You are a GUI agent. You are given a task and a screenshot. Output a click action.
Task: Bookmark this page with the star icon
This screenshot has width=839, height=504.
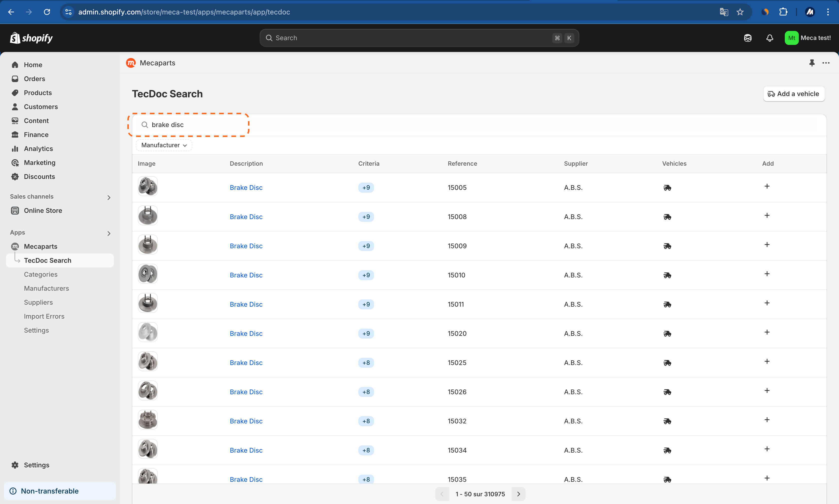[x=740, y=12]
